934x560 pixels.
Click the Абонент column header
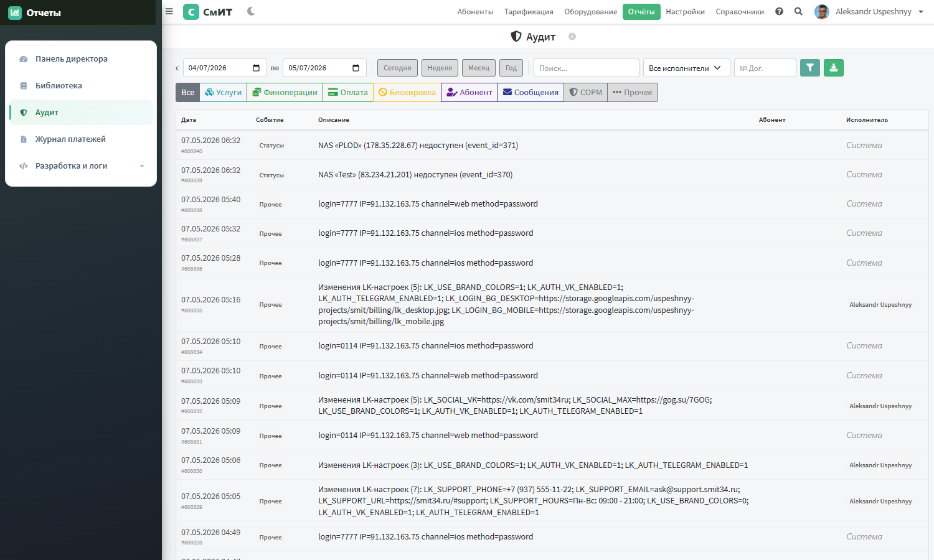tap(772, 120)
